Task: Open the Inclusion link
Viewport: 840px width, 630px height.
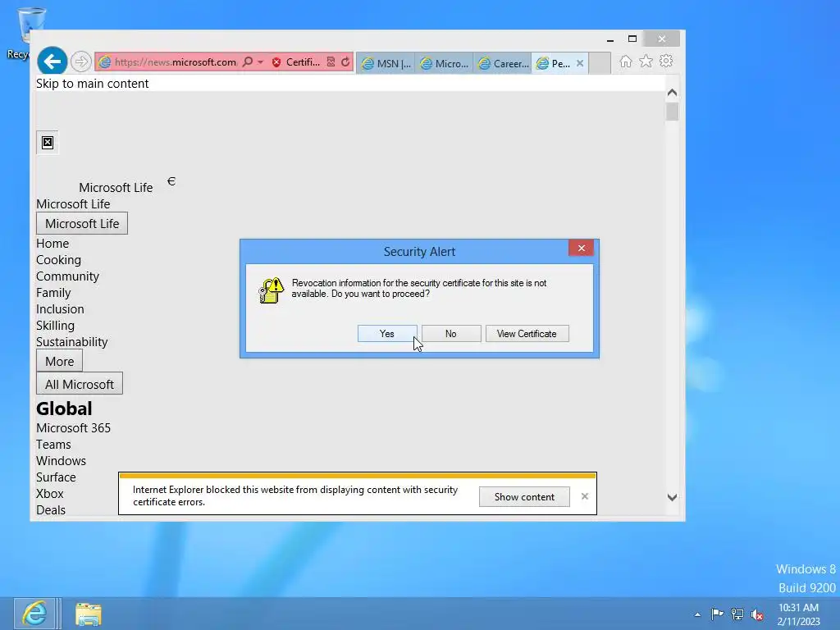Action: pos(60,309)
